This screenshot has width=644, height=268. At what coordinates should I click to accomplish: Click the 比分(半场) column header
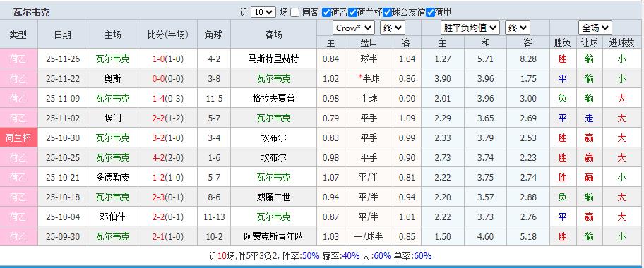click(x=167, y=35)
